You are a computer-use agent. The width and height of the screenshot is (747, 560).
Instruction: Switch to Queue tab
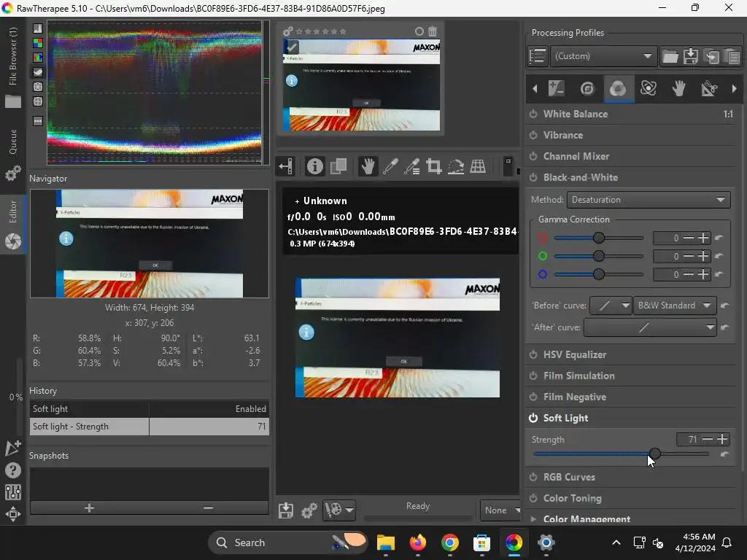tap(13, 153)
